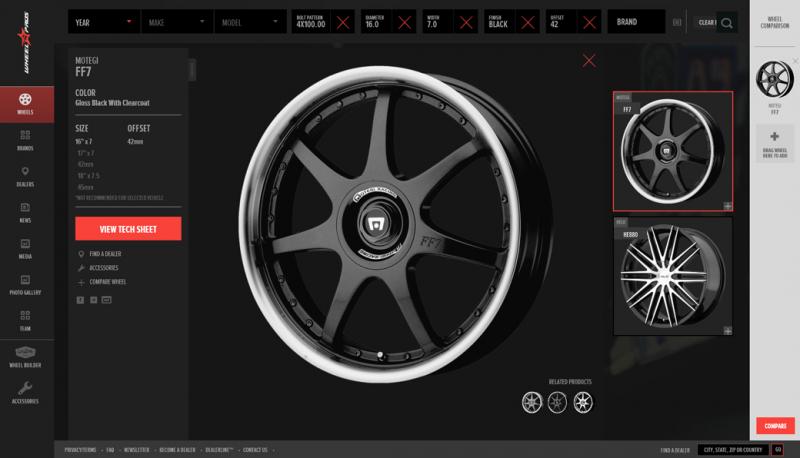The height and width of the screenshot is (458, 800).
Task: Click the plus icon in drag-wheel slot
Action: [774, 137]
